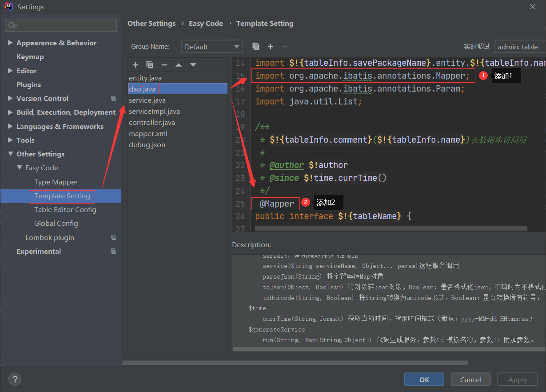Click the project-level icon beside Version Control
Image resolution: width=546 pixels, height=392 pixels.
(x=113, y=98)
